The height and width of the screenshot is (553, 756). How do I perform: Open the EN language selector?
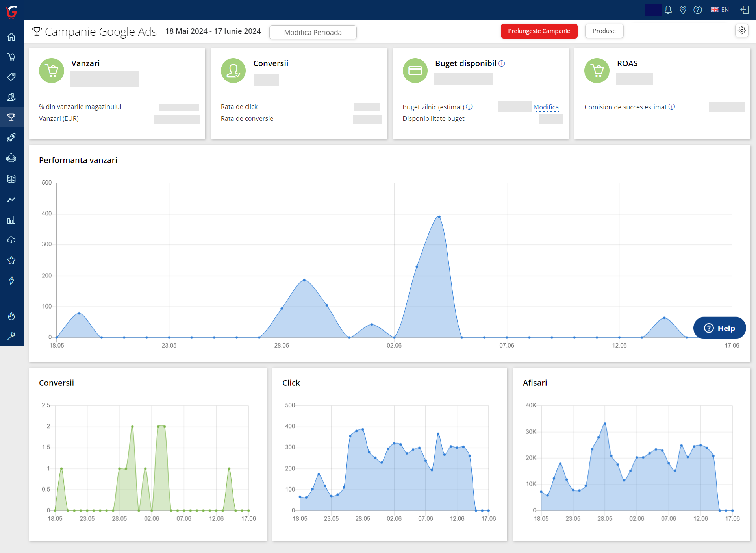tap(720, 10)
